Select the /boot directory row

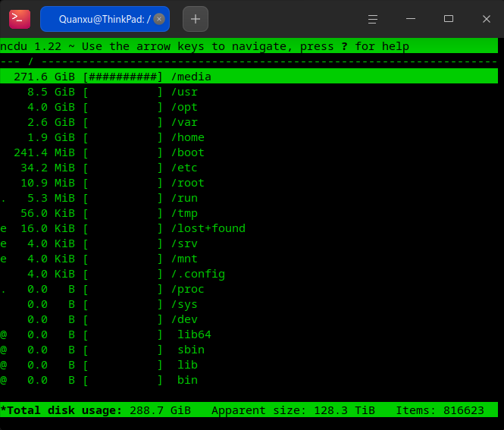click(x=249, y=152)
